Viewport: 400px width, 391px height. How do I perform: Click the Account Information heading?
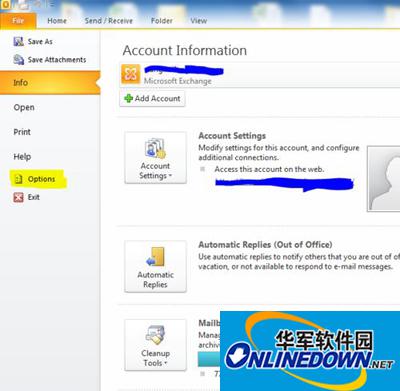185,50
